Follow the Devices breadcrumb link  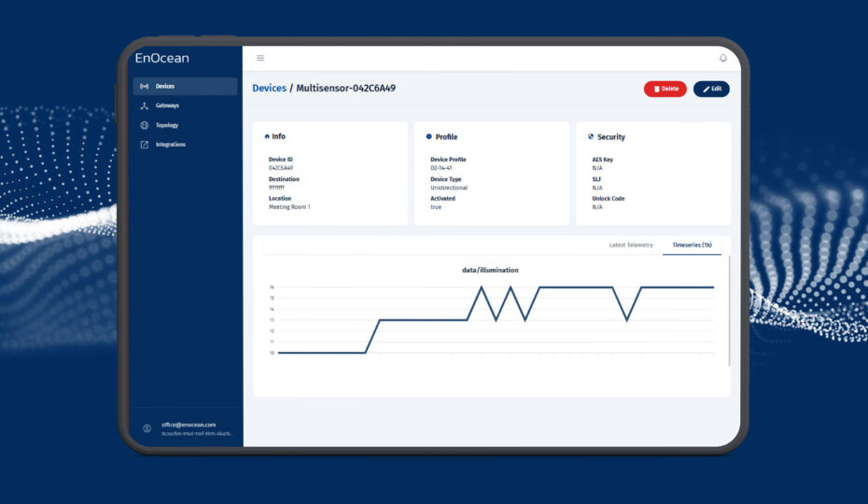tap(270, 88)
